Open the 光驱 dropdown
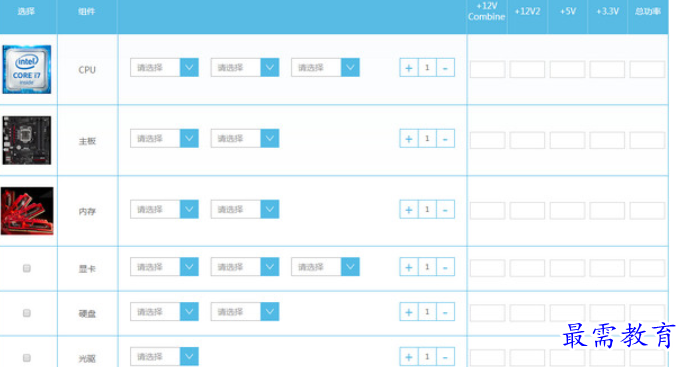 point(164,357)
